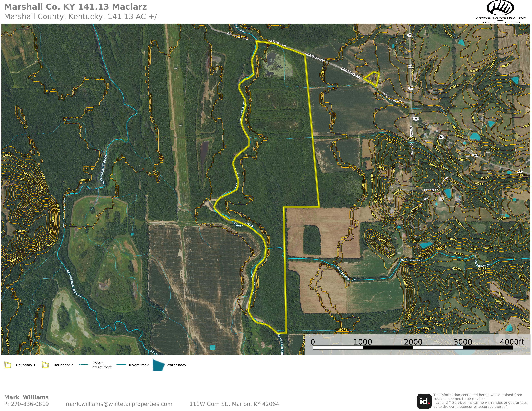532x411 pixels.
Task: Click the 4000ft label on scale bar
Action: click(x=512, y=342)
